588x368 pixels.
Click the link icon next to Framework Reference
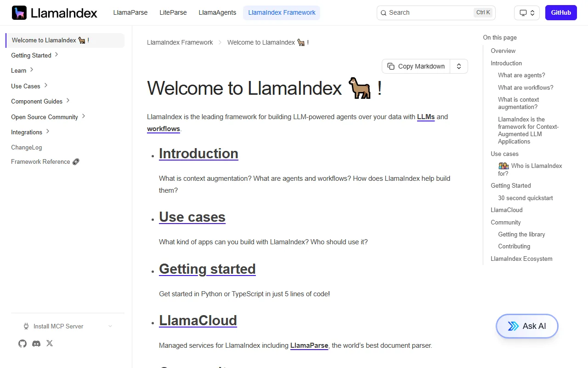coord(76,162)
